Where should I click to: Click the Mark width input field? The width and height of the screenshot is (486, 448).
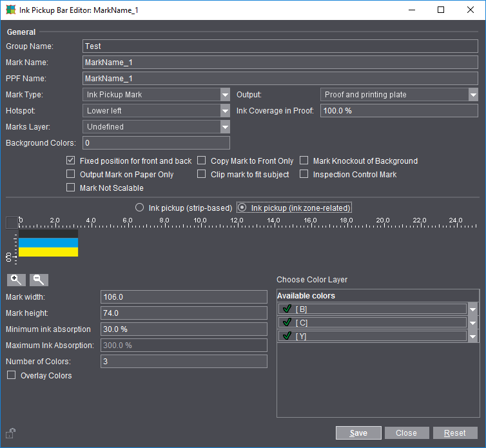[x=184, y=297]
